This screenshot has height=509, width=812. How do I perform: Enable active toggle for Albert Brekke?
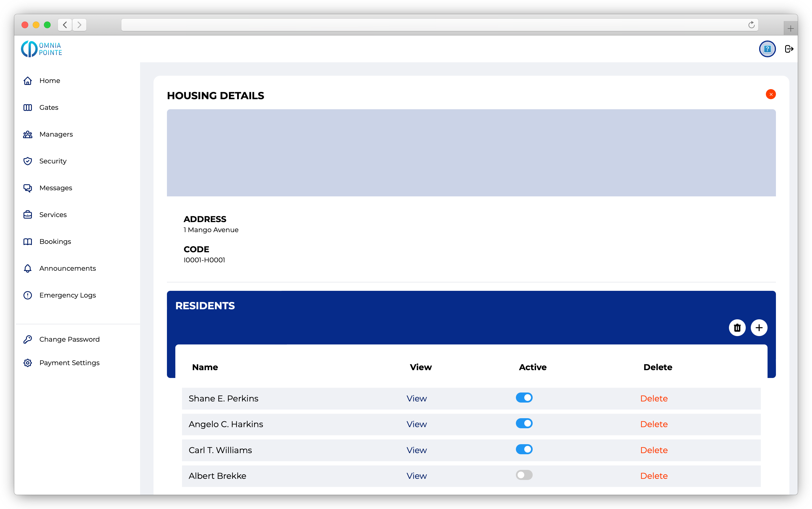pos(524,475)
